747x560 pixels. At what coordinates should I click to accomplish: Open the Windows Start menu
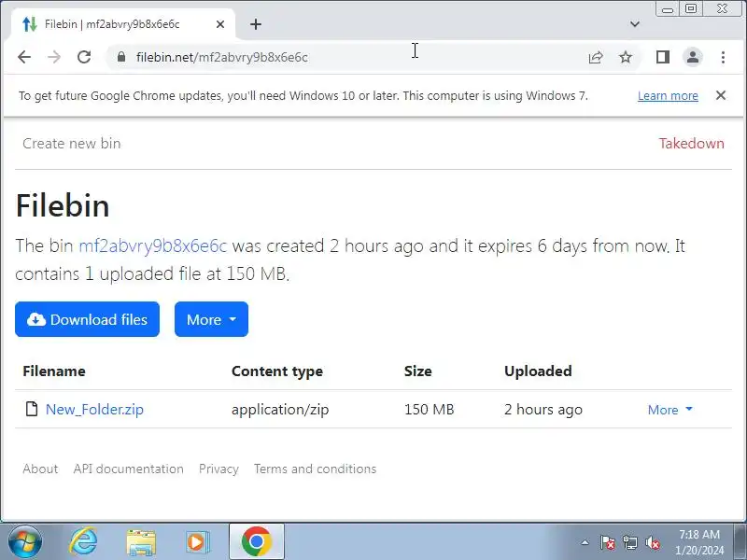[24, 542]
